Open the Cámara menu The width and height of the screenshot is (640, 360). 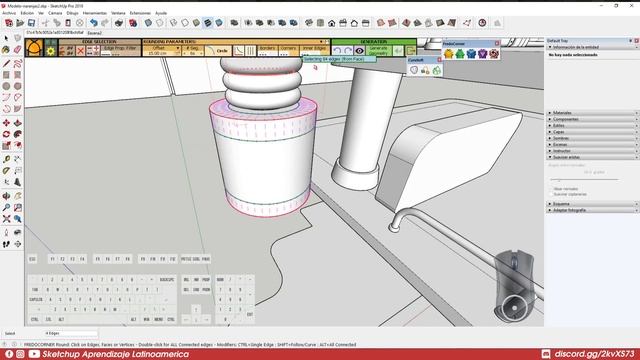(x=55, y=13)
